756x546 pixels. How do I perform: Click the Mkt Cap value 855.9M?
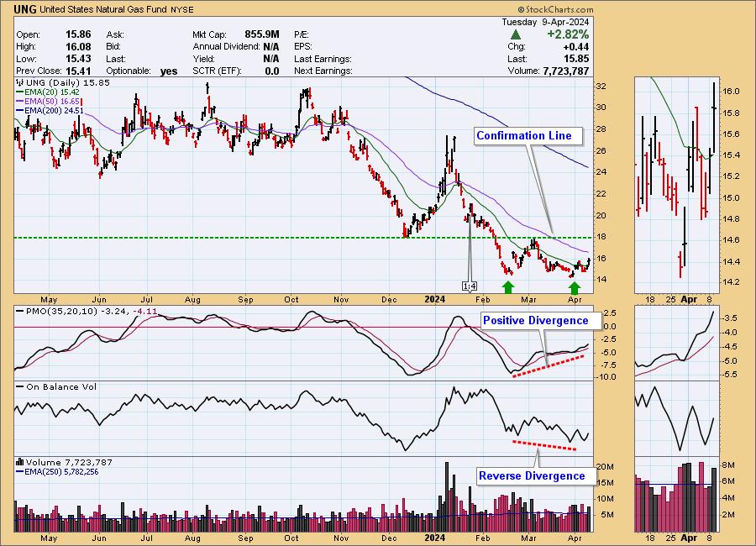point(262,34)
